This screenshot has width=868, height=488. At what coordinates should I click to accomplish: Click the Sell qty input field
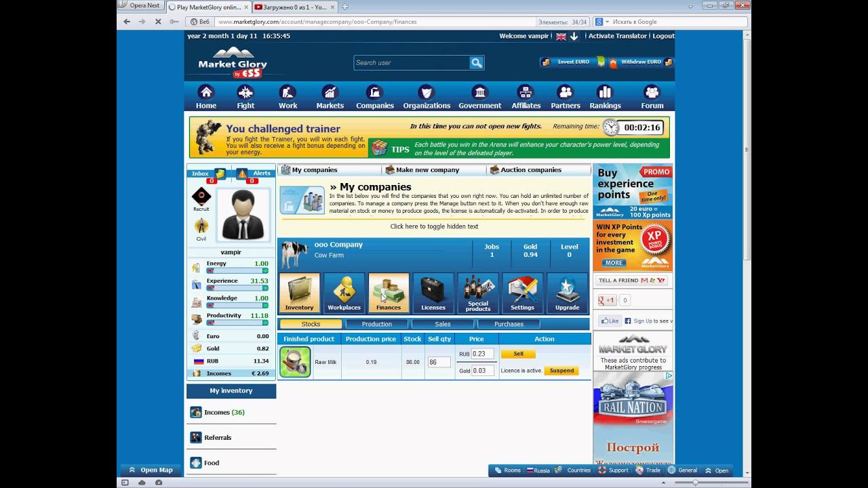[x=439, y=362]
